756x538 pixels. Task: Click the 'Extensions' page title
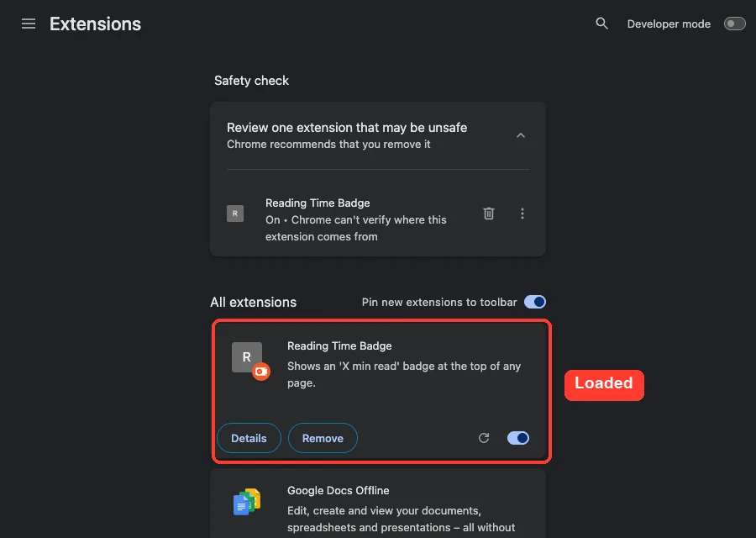click(x=95, y=24)
